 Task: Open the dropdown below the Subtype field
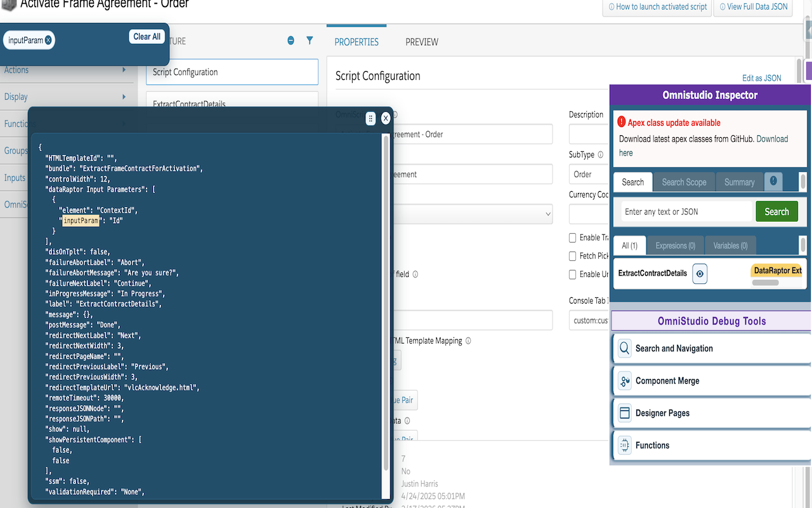click(x=471, y=214)
